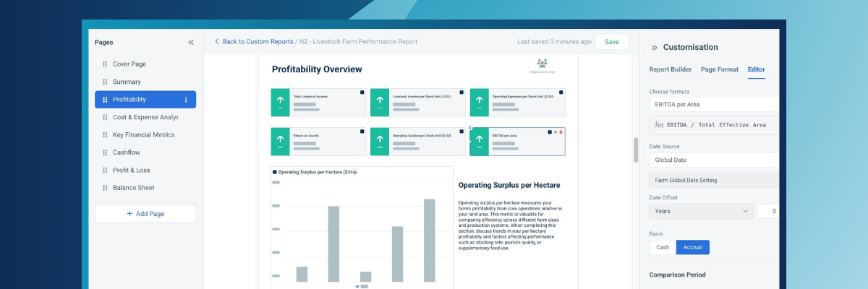The image size is (868, 289).
Task: Click the Profitability Overview title
Action: [317, 69]
